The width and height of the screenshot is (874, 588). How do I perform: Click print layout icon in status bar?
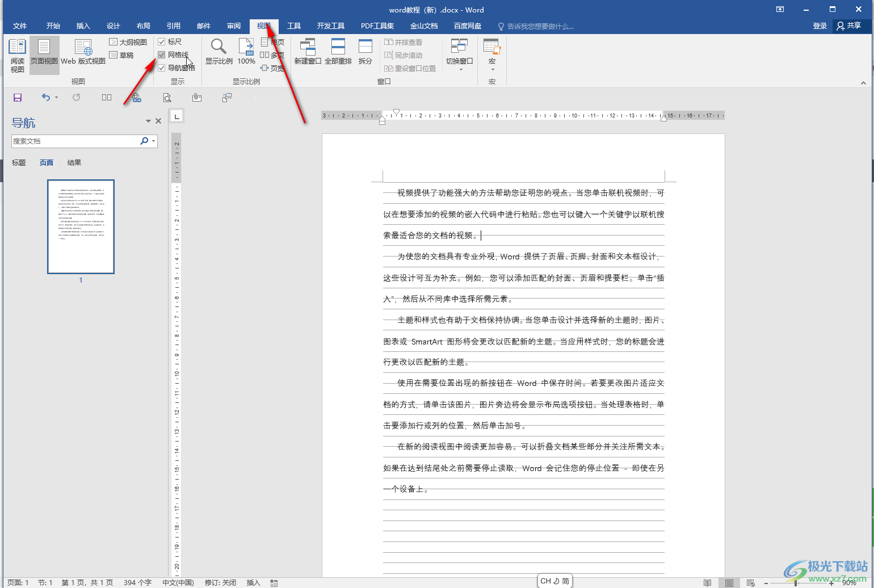click(729, 583)
